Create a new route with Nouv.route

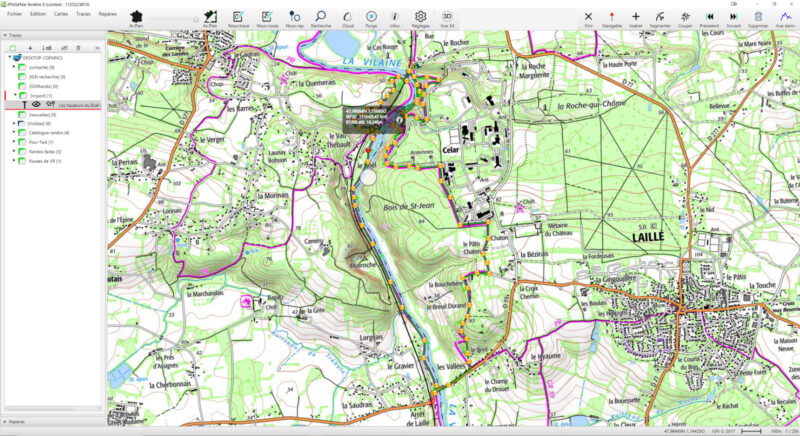pyautogui.click(x=266, y=18)
